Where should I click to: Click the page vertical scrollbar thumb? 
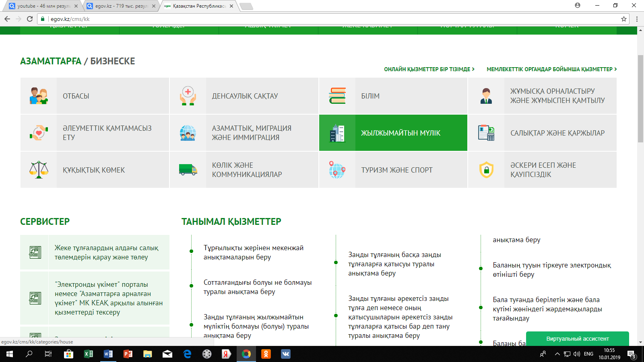[x=640, y=99]
